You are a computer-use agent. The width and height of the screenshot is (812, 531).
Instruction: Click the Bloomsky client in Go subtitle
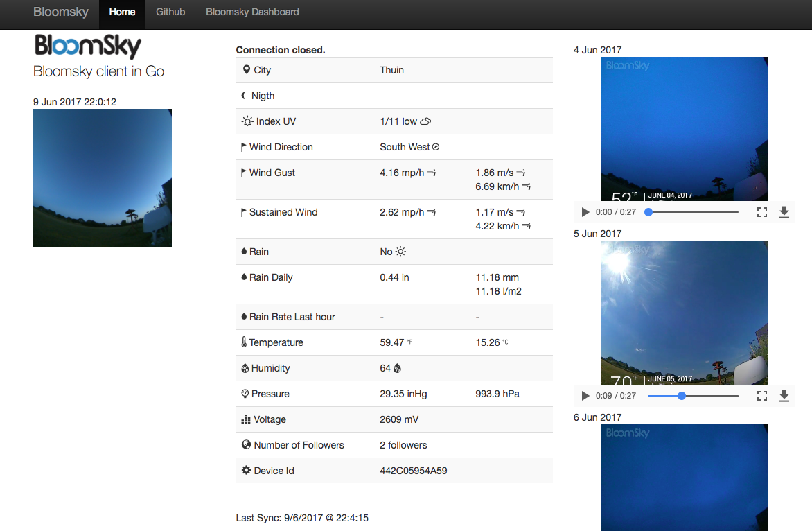click(98, 71)
